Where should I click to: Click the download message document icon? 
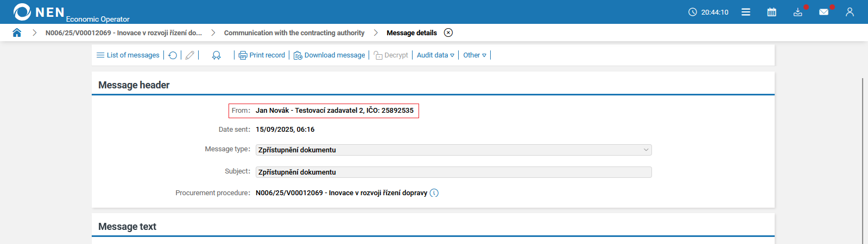pyautogui.click(x=298, y=55)
